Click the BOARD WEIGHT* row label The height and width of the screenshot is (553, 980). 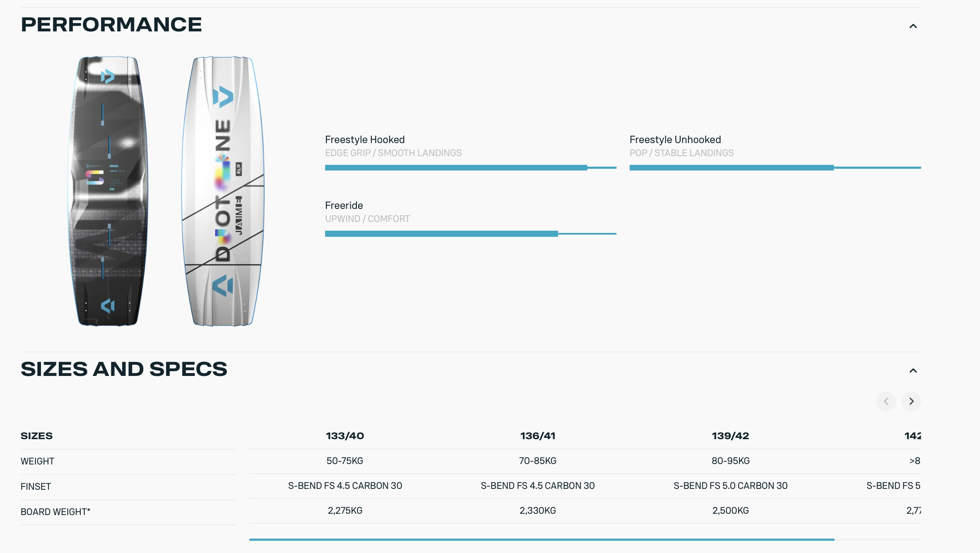tap(55, 512)
